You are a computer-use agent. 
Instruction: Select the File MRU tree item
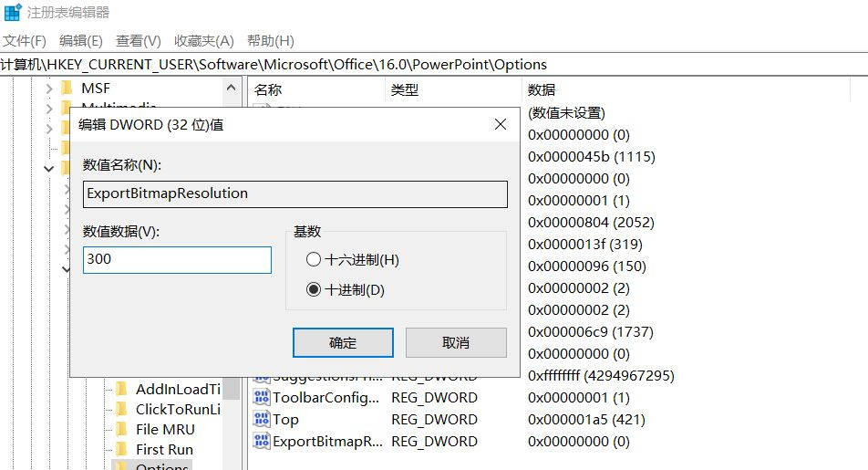click(166, 430)
